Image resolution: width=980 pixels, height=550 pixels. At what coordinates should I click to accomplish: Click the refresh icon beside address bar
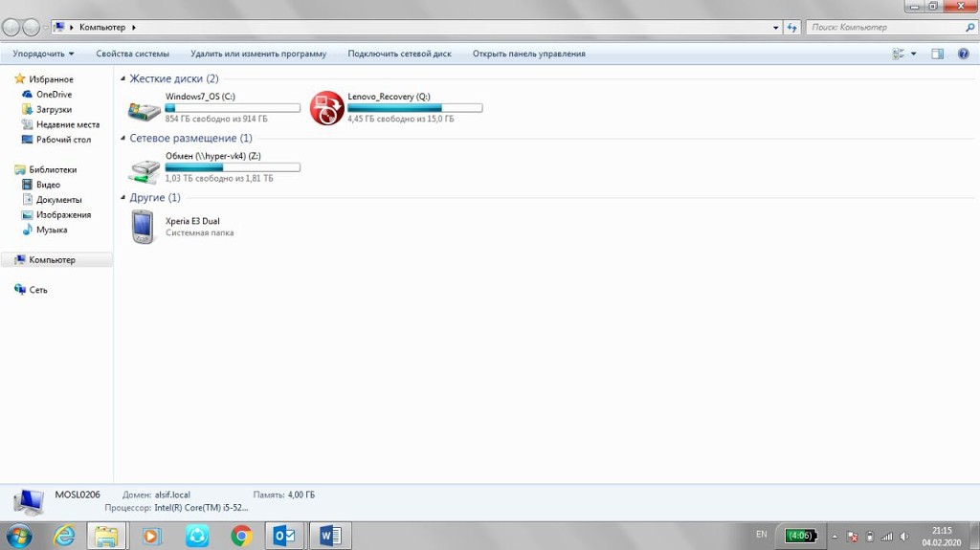click(x=791, y=28)
